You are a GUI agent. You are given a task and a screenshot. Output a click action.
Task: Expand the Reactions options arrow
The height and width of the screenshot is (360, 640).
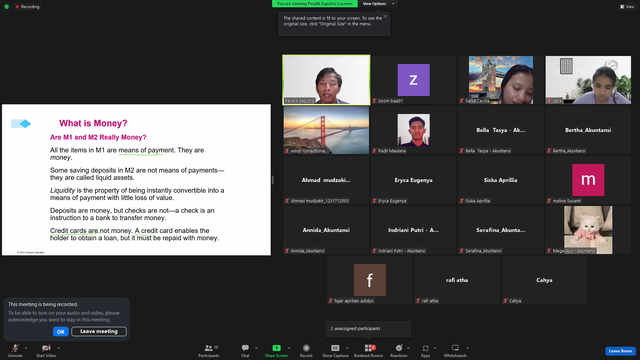tap(408, 348)
